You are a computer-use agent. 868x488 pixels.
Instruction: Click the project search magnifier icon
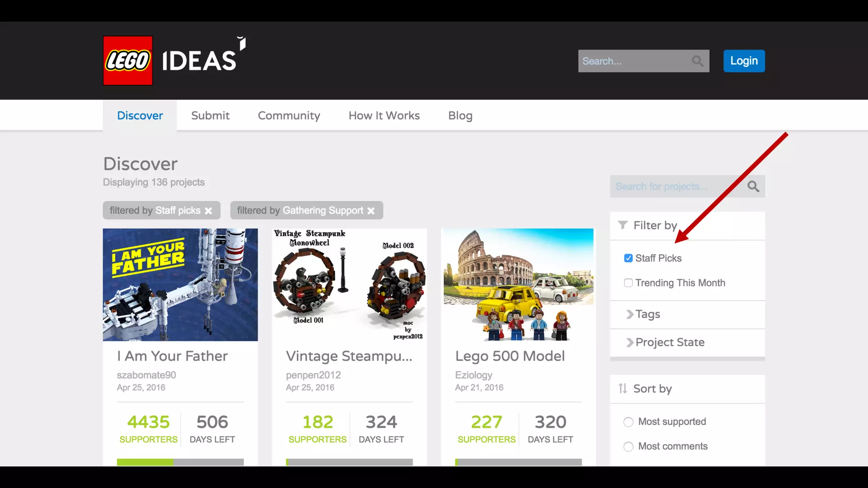point(753,186)
